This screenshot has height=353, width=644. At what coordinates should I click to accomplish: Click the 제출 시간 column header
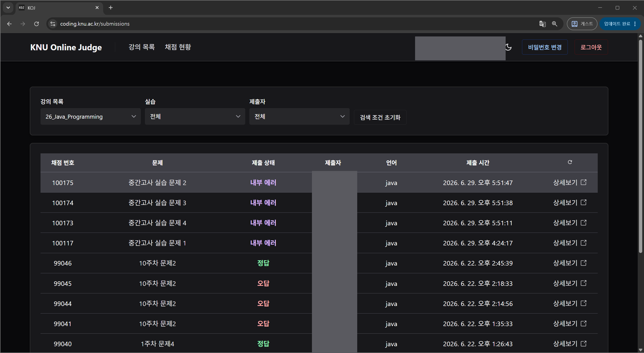478,163
